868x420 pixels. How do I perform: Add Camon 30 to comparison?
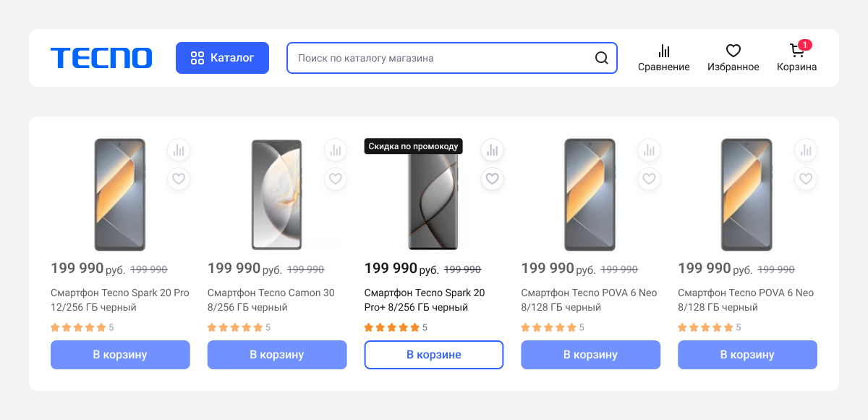click(335, 151)
